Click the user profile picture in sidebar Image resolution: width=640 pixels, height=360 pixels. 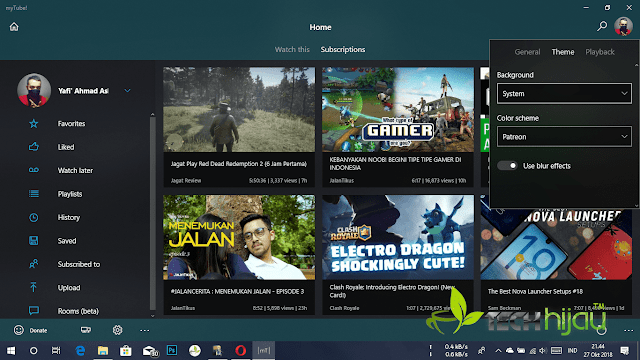pyautogui.click(x=34, y=90)
